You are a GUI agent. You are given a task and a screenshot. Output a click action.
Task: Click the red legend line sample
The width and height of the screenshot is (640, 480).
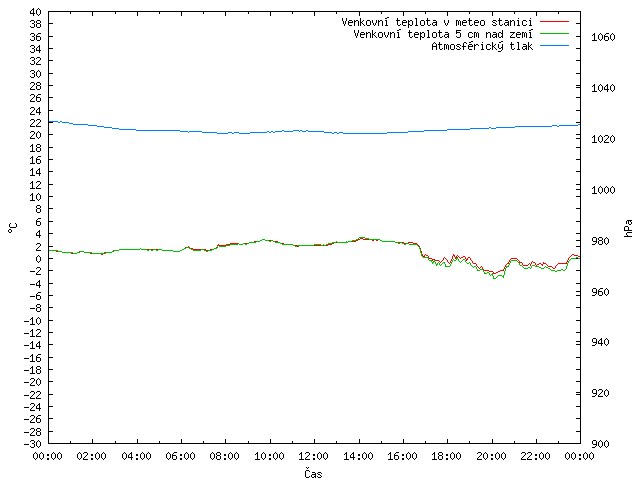pyautogui.click(x=554, y=21)
